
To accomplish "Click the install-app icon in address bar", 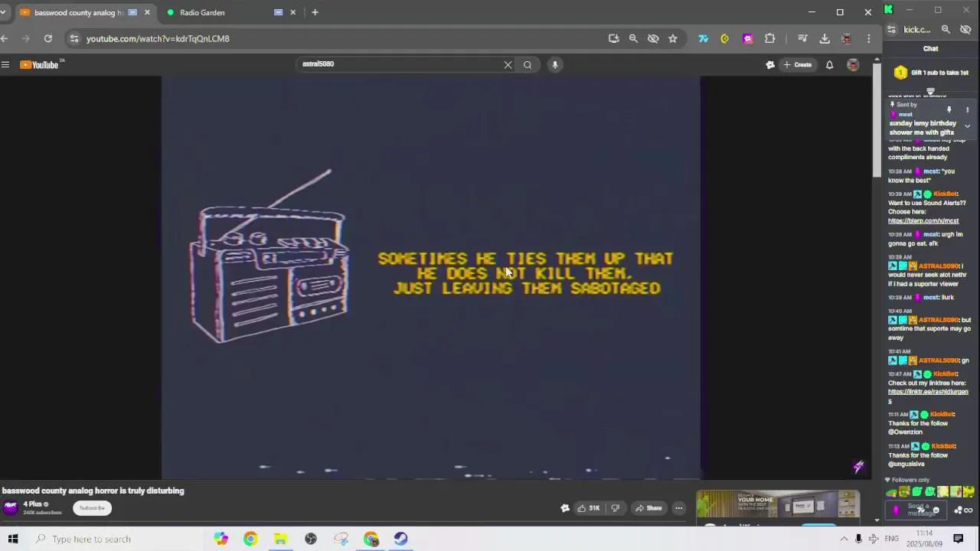I will [x=613, y=38].
